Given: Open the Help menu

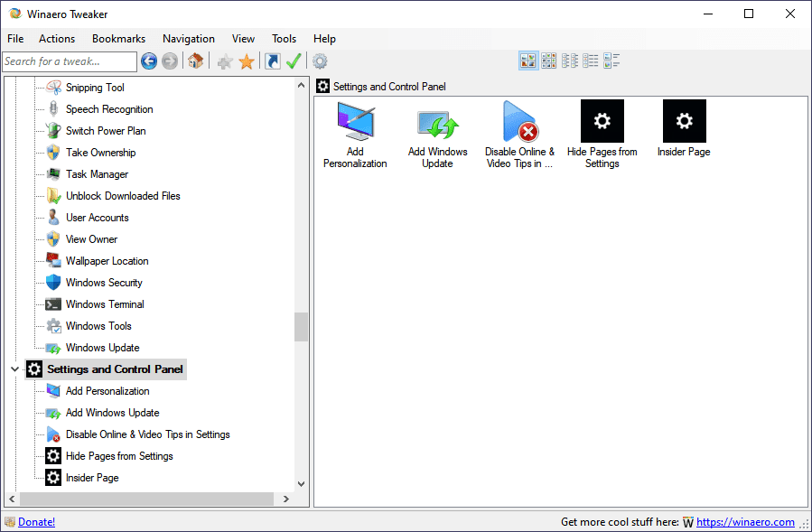Looking at the screenshot, I should tap(324, 39).
